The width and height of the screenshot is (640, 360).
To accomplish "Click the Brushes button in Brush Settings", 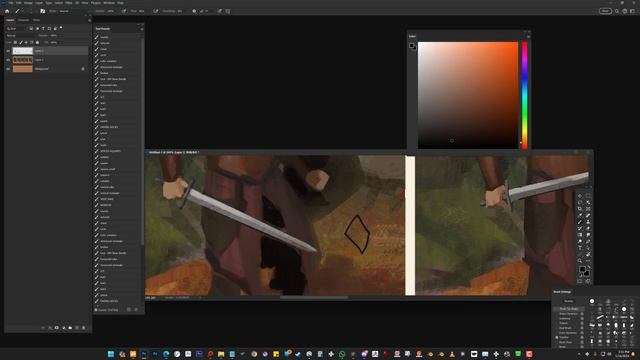I will pos(569,301).
